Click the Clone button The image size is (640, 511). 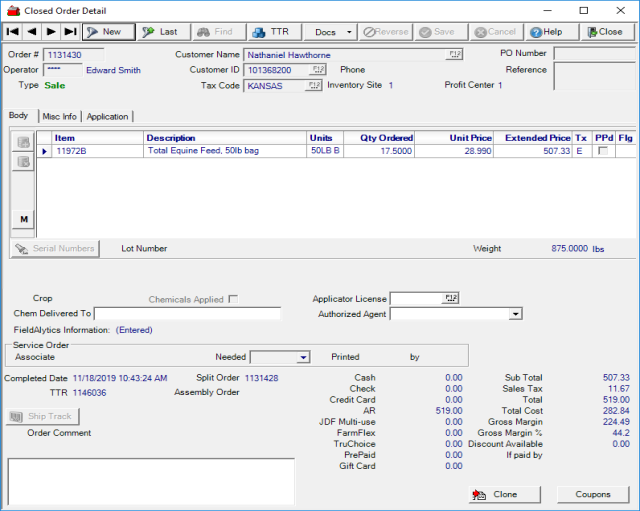497,495
